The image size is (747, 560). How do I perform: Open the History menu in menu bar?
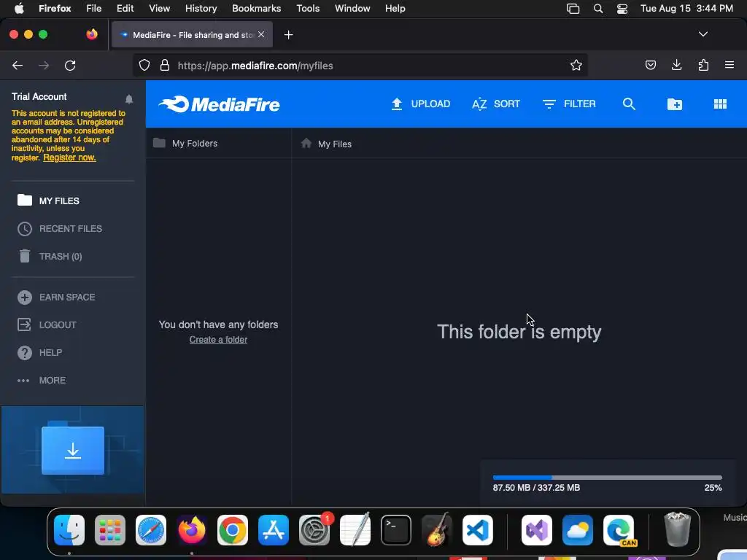(201, 9)
